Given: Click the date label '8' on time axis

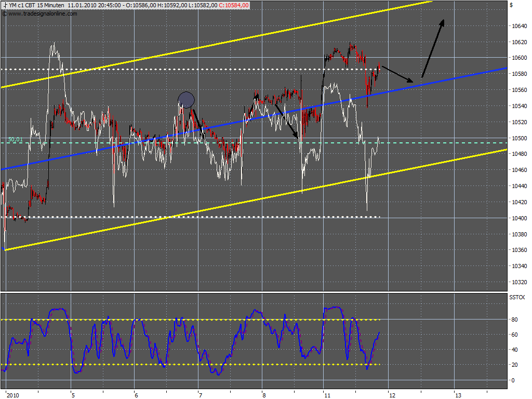Looking at the screenshot, I should [263, 395].
